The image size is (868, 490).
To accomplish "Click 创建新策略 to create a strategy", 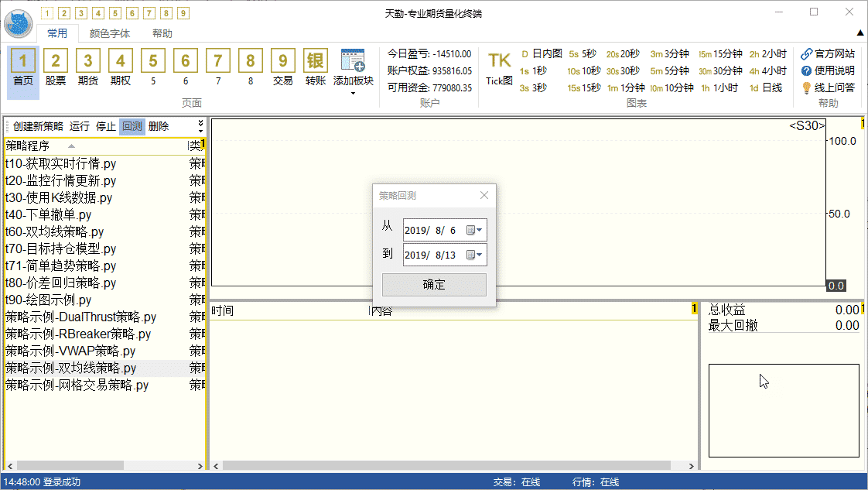I will point(38,127).
